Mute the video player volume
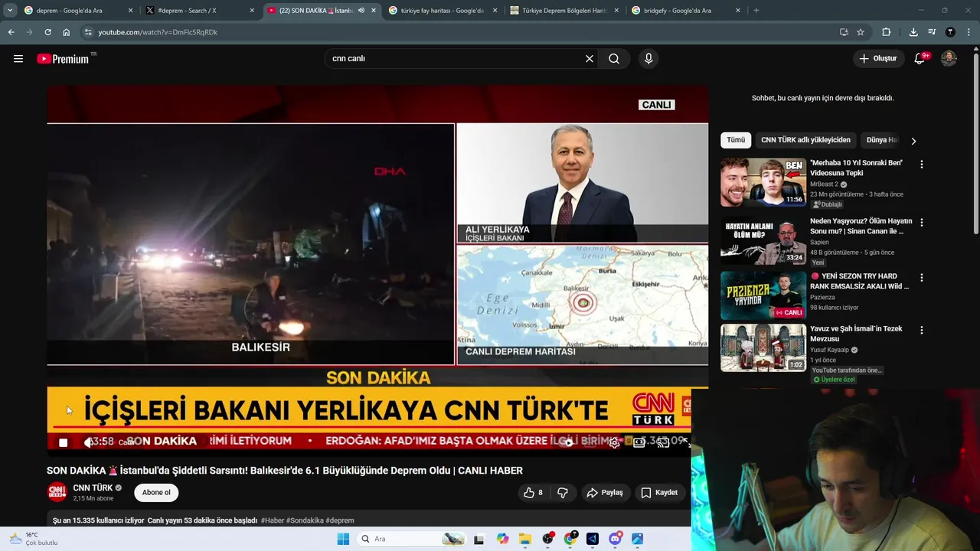The height and width of the screenshot is (551, 980). coord(88,442)
